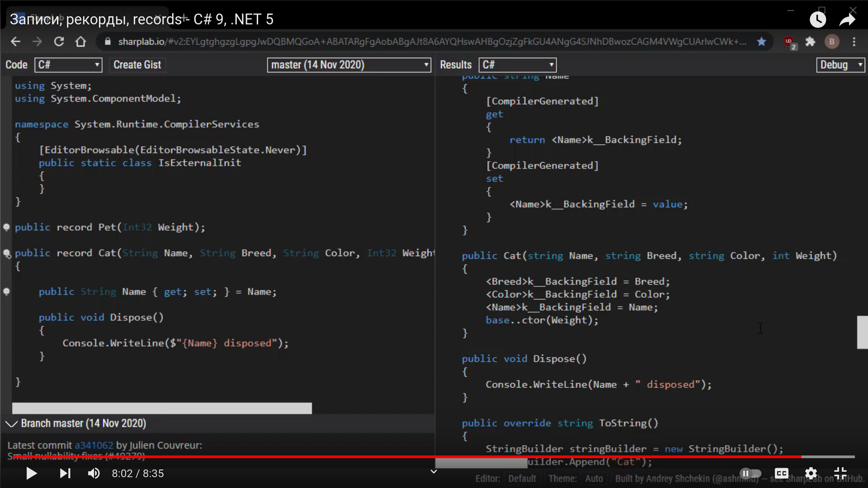This screenshot has height=488, width=868.
Task: Toggle closed captions CC button
Action: tap(781, 474)
